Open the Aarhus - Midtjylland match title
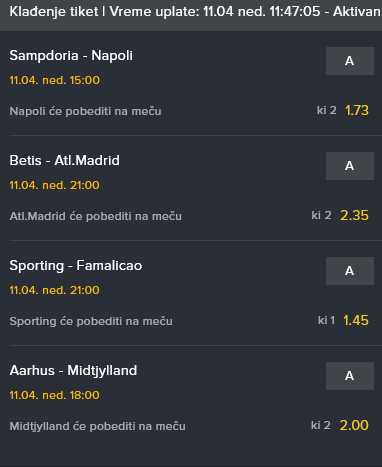Viewport: 382px width, 467px height. click(x=73, y=371)
